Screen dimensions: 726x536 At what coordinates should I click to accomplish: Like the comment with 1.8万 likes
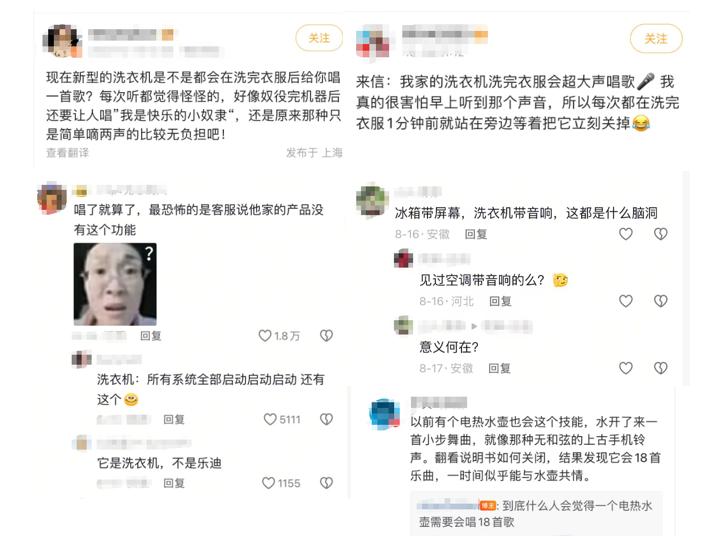[x=265, y=336]
